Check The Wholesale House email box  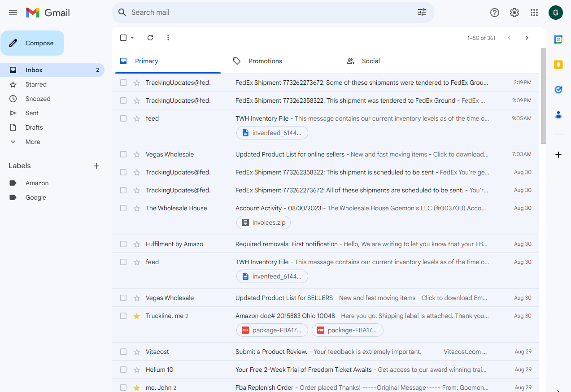(x=123, y=208)
